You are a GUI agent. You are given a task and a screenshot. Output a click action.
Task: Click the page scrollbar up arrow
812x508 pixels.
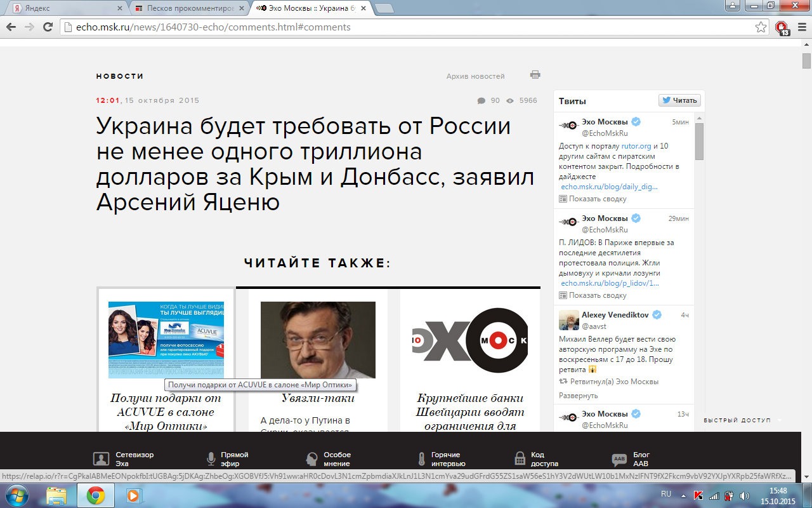tap(806, 45)
